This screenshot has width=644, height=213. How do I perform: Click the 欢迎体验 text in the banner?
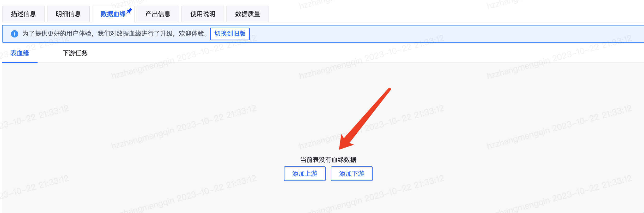click(x=191, y=34)
